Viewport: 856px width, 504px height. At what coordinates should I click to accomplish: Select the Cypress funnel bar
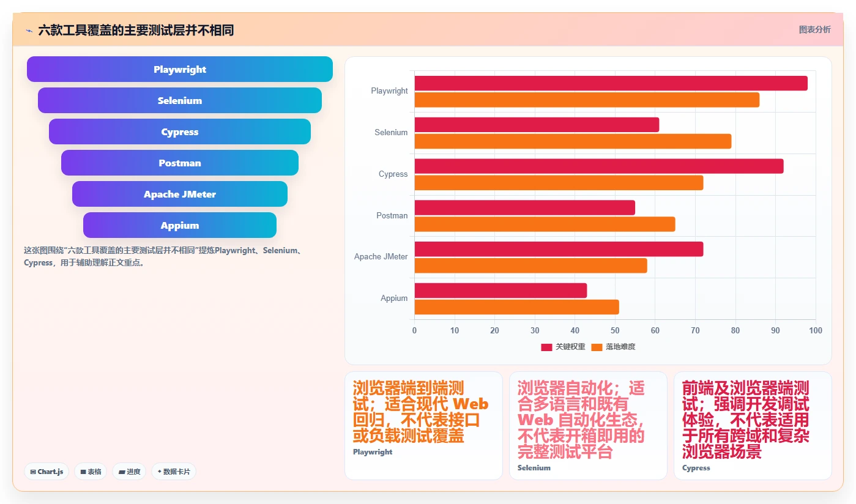[180, 132]
